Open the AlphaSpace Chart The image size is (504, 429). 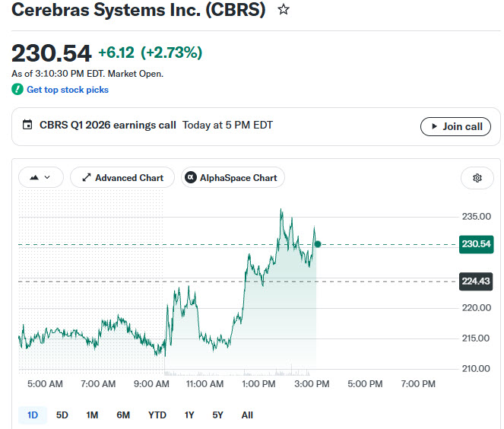(233, 177)
